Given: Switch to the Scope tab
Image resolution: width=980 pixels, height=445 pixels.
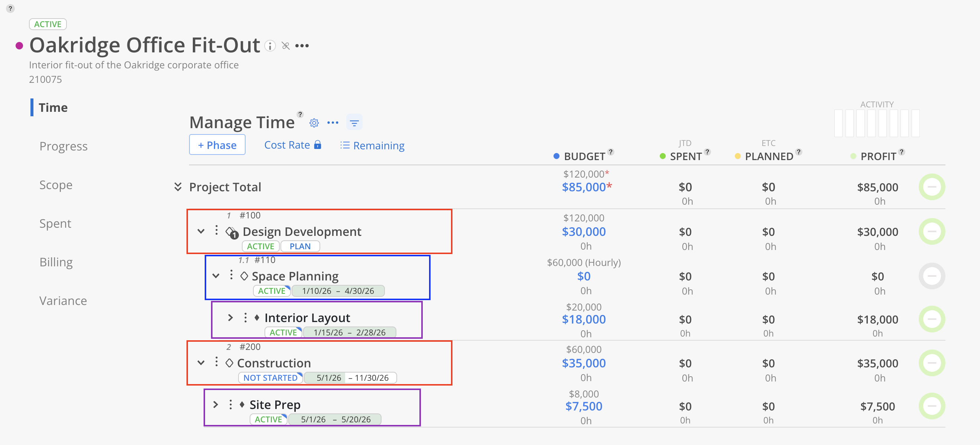Looking at the screenshot, I should (x=56, y=185).
